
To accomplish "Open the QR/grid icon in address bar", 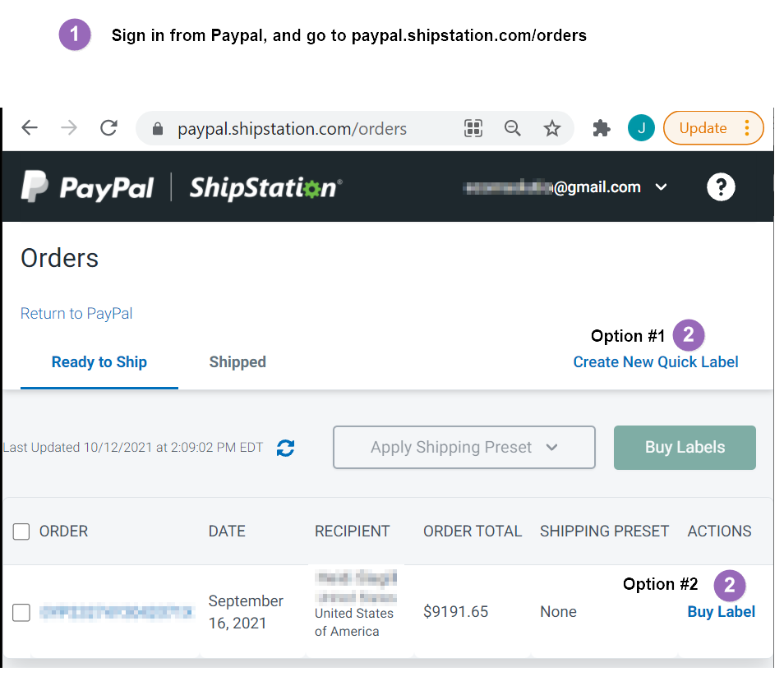I will [473, 128].
